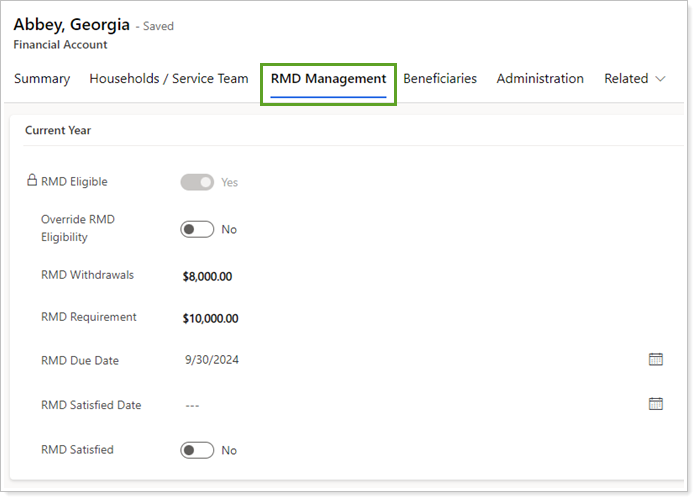The image size is (697, 501).
Task: Click the locked RMD Eligible toggle
Action: tap(197, 182)
